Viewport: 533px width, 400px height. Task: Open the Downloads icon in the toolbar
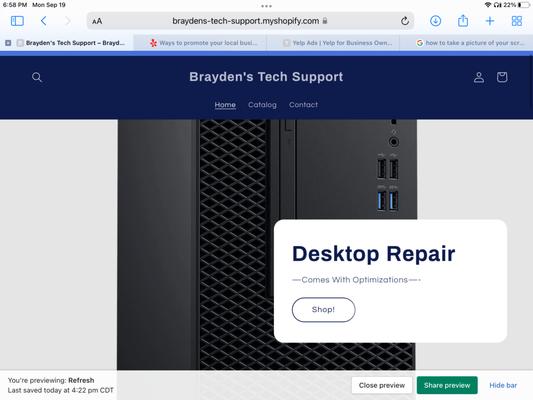(435, 21)
